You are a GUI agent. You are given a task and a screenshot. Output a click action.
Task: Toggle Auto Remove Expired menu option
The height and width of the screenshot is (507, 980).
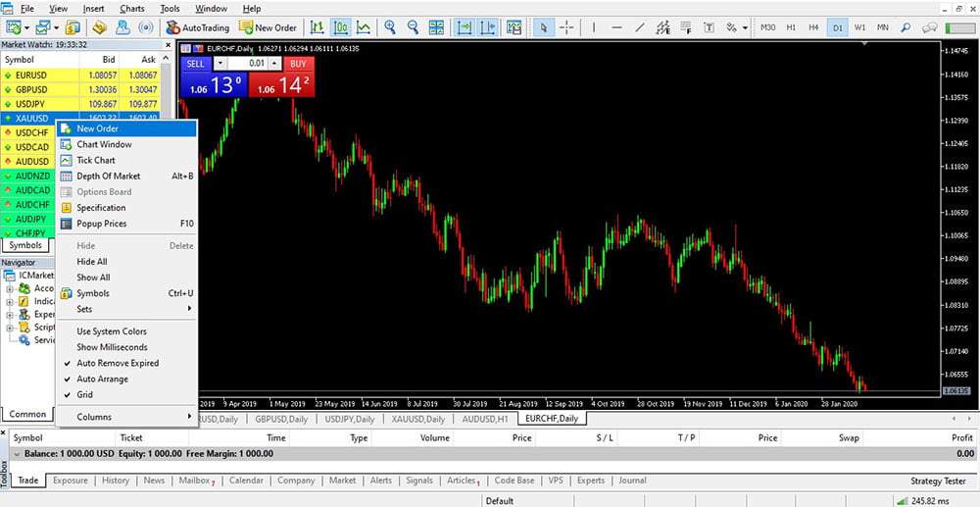(x=126, y=363)
